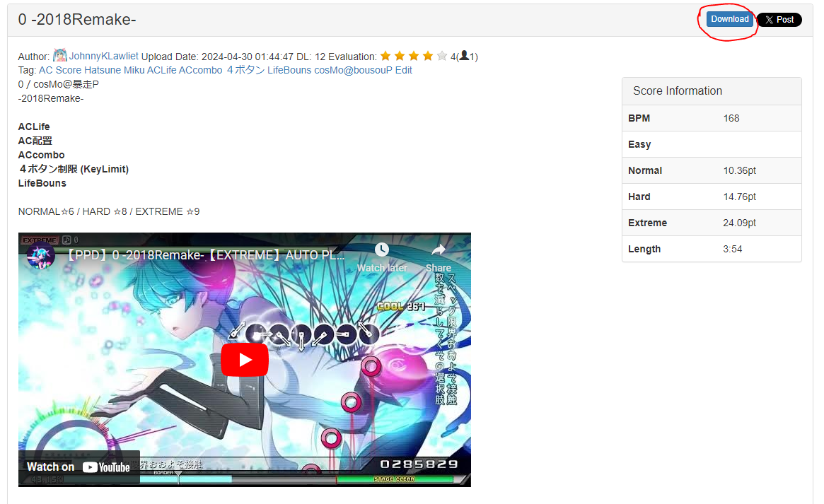Open the video Share arrow icon
824x504 pixels.
coord(439,250)
